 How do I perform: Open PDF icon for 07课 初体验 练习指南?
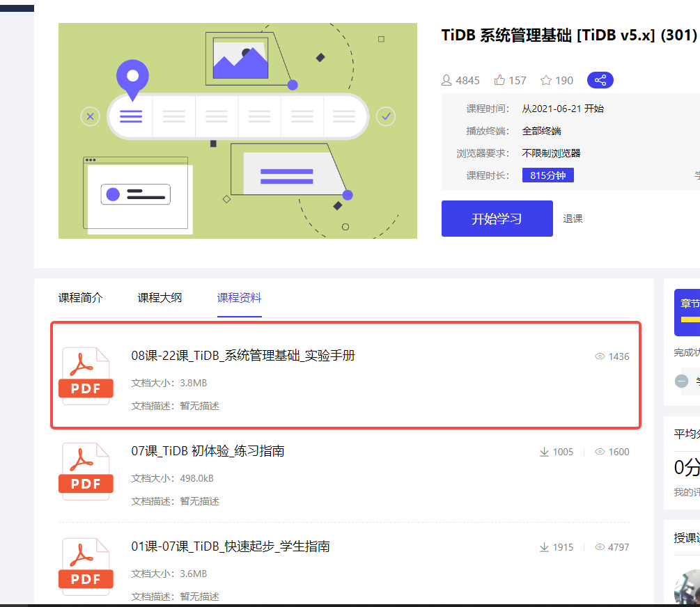pos(86,471)
